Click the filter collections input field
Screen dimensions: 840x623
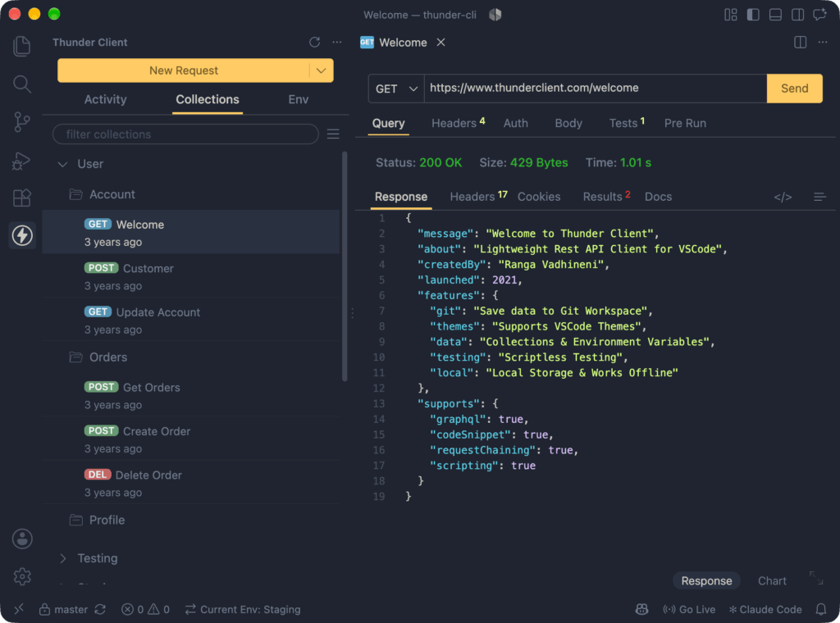185,134
